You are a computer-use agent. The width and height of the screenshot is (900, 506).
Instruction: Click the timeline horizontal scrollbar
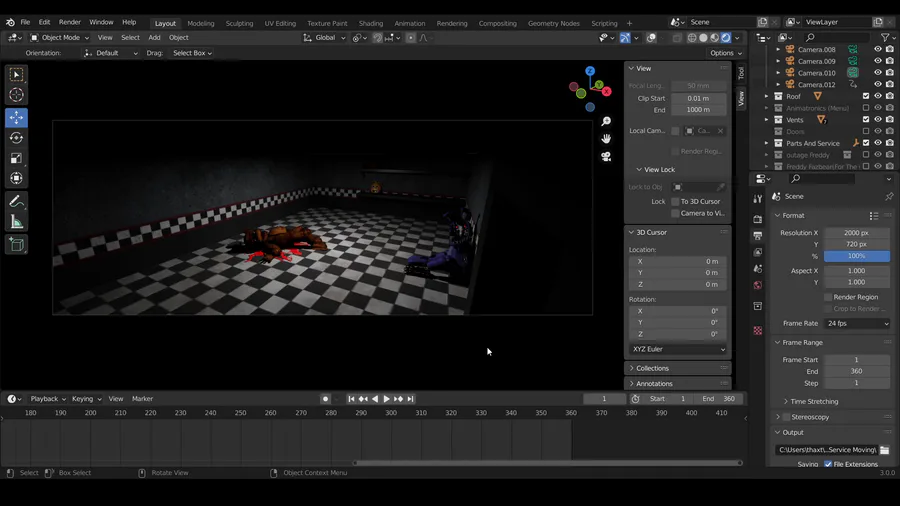tap(548, 463)
